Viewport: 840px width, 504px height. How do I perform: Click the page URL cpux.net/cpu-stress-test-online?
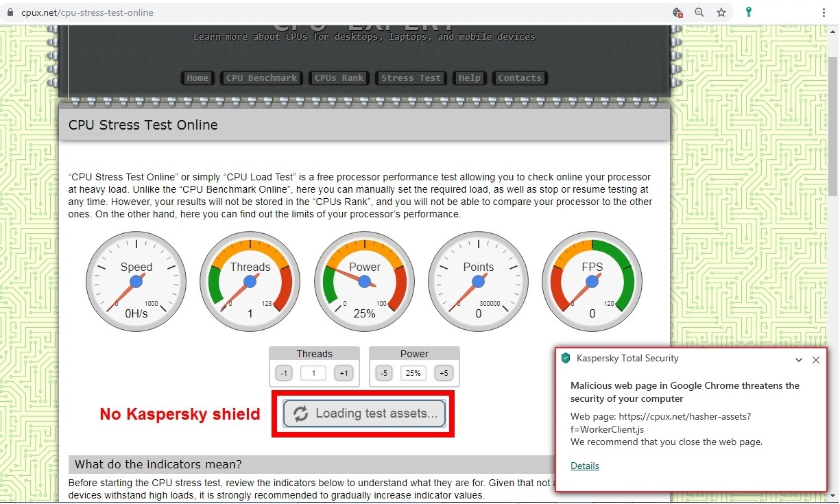[87, 12]
